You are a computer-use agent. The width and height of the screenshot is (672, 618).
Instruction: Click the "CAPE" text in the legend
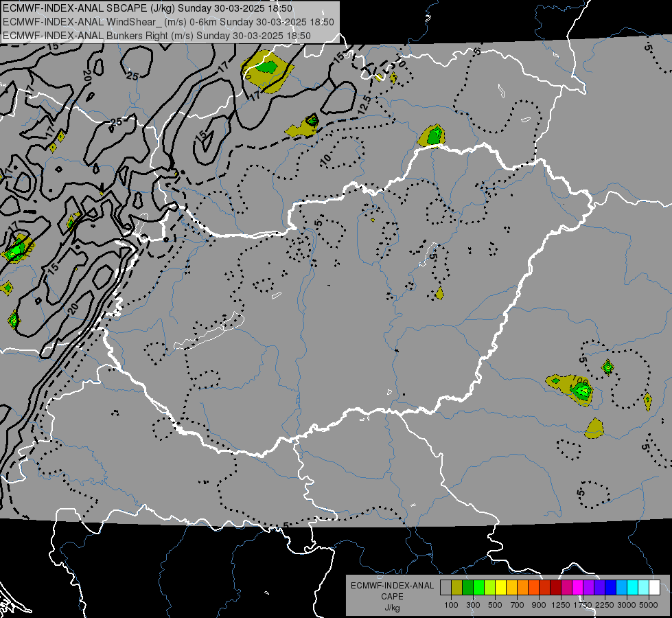pos(392,597)
